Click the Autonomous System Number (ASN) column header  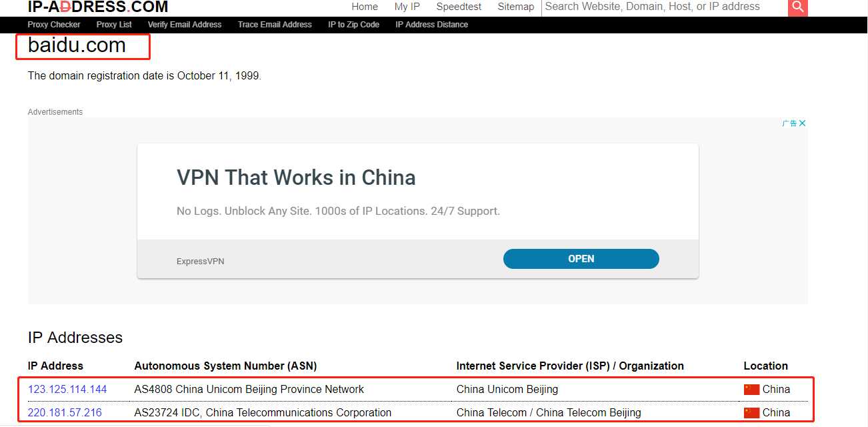tap(225, 366)
